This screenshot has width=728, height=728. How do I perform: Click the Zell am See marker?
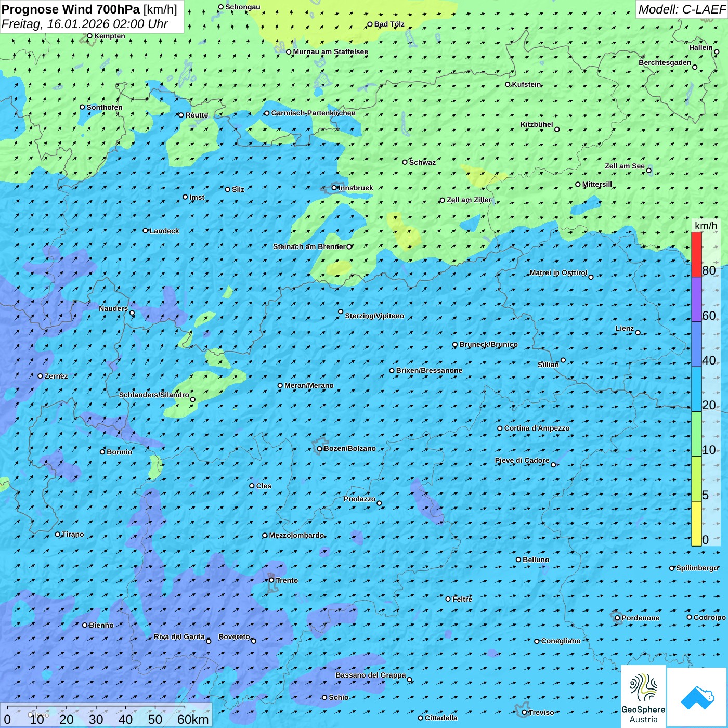[x=648, y=170]
